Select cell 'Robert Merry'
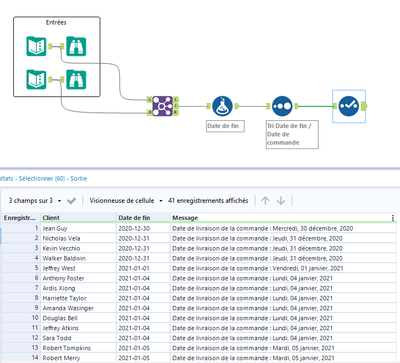The image size is (400, 363). [78, 358]
